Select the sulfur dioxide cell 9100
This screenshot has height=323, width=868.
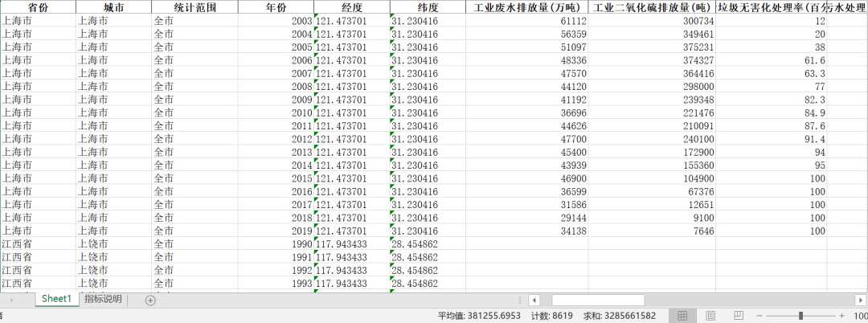652,218
